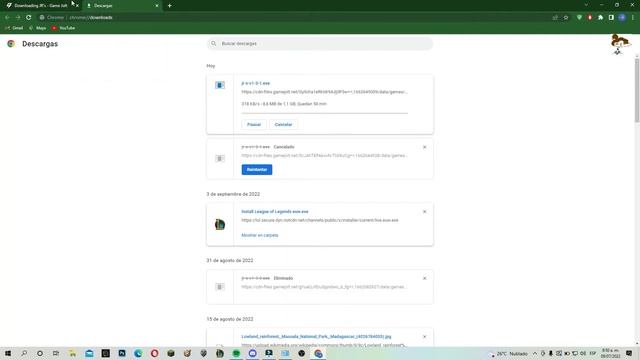Open the Chrome three-dot menu
Screen dimensions: 640x360
(633, 18)
